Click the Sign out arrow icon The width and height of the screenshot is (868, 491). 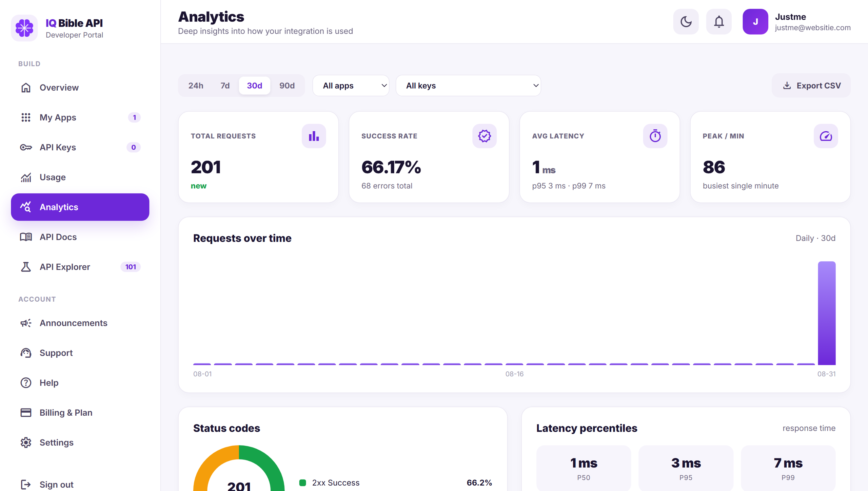click(x=26, y=485)
